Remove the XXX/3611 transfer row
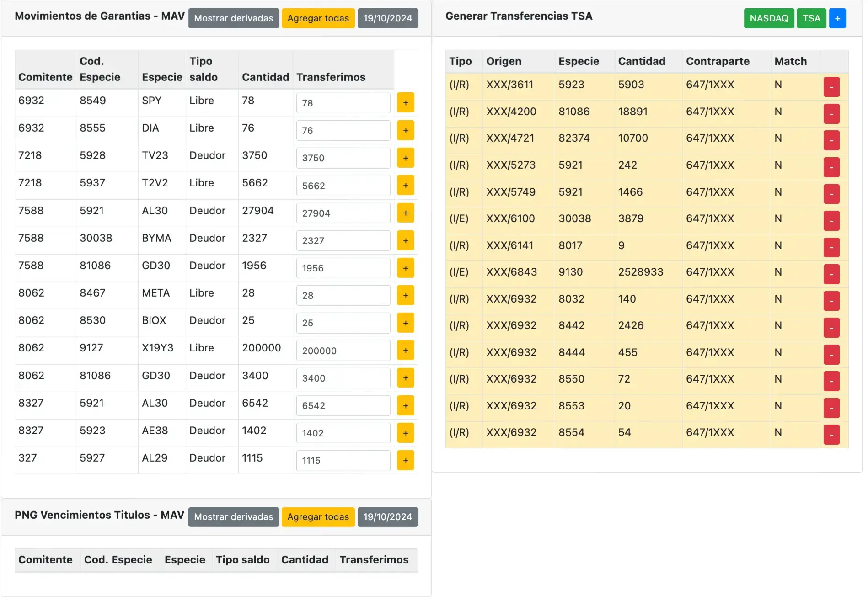The width and height of the screenshot is (868, 606). pos(831,87)
